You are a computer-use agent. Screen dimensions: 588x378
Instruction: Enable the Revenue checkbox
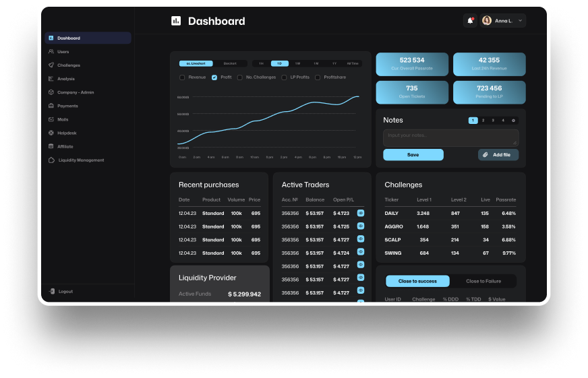182,77
